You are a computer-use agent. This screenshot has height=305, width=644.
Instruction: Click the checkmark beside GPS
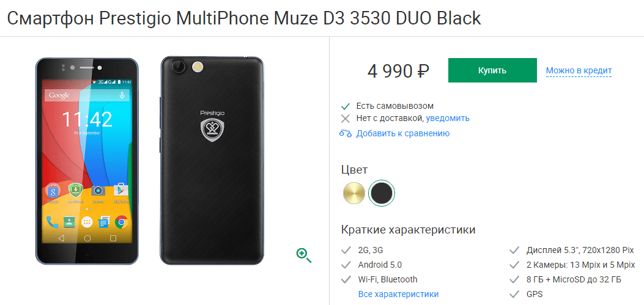[514, 295]
